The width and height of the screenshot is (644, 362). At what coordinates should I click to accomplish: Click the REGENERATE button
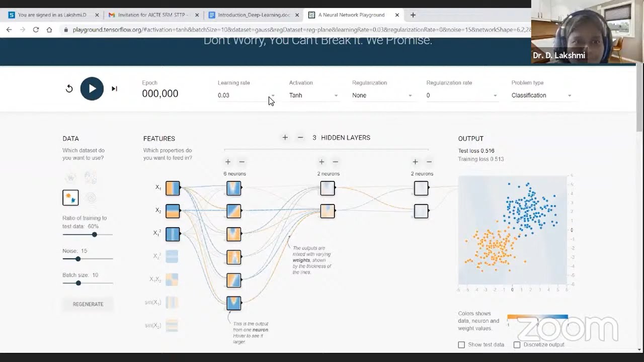coord(88,304)
